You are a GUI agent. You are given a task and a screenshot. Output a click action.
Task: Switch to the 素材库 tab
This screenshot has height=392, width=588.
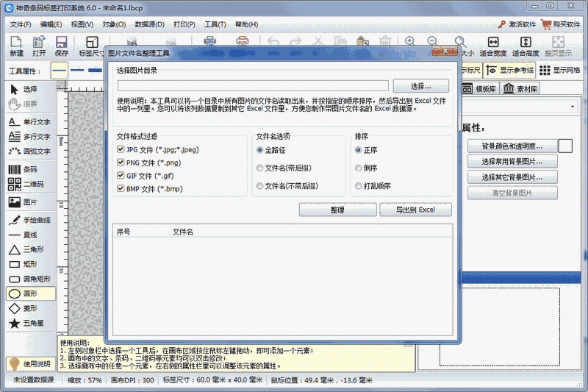(x=520, y=89)
